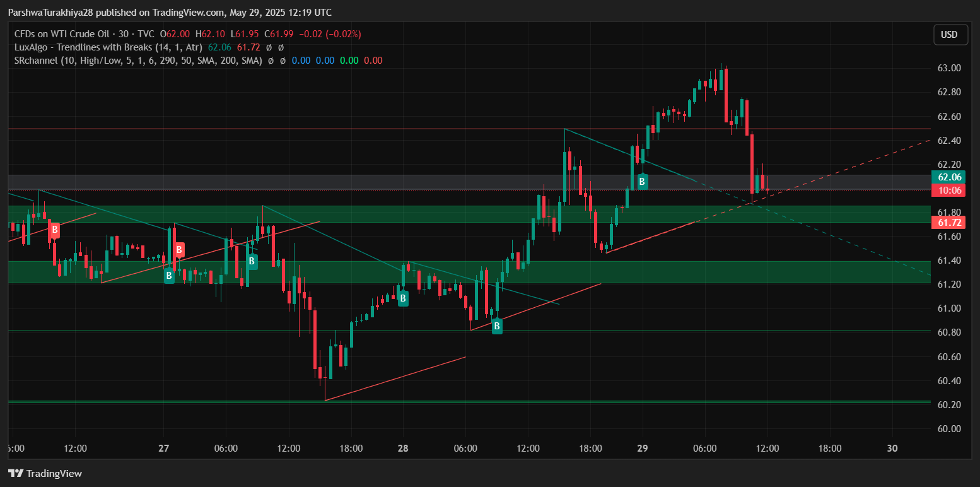Image resolution: width=980 pixels, height=487 pixels.
Task: Click the green B marker at date 28
Action: 402,299
